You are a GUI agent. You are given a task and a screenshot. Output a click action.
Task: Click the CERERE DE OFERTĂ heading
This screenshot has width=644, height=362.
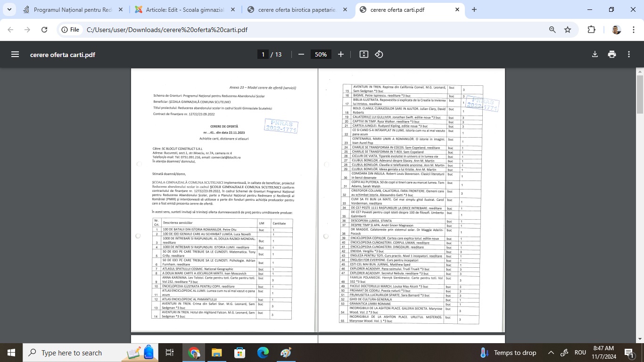pyautogui.click(x=224, y=127)
